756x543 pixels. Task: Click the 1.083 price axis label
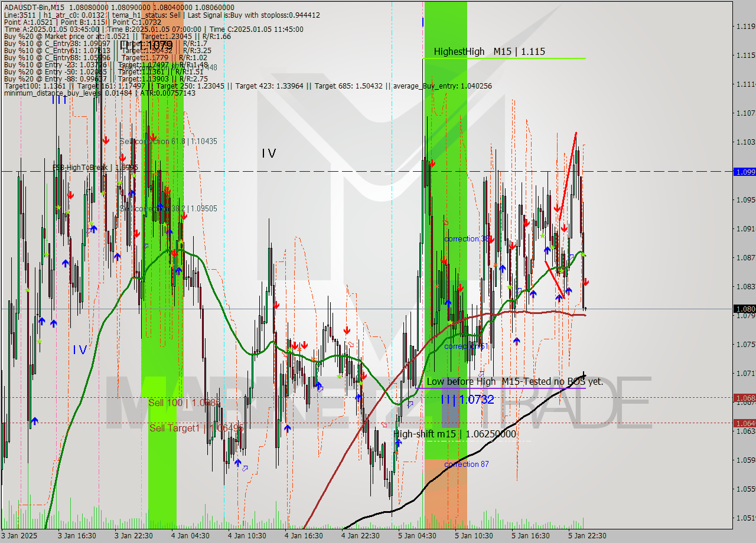(745, 287)
